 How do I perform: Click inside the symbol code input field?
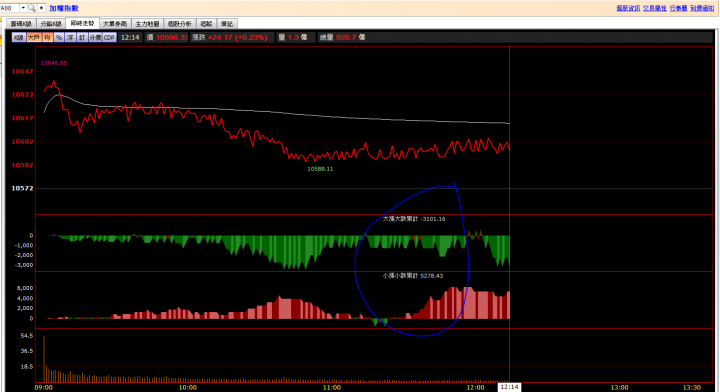9,8
